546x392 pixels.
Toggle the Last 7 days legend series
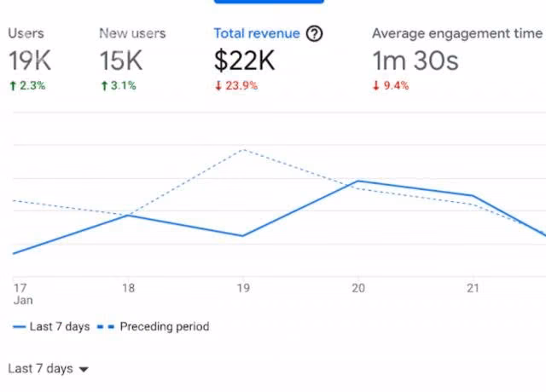coord(51,326)
